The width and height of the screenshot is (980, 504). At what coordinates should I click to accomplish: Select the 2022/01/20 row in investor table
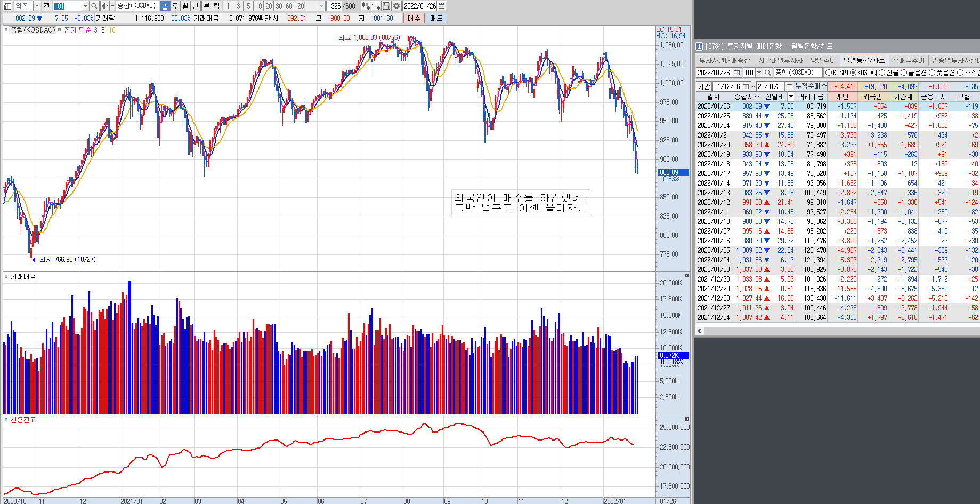pos(838,145)
